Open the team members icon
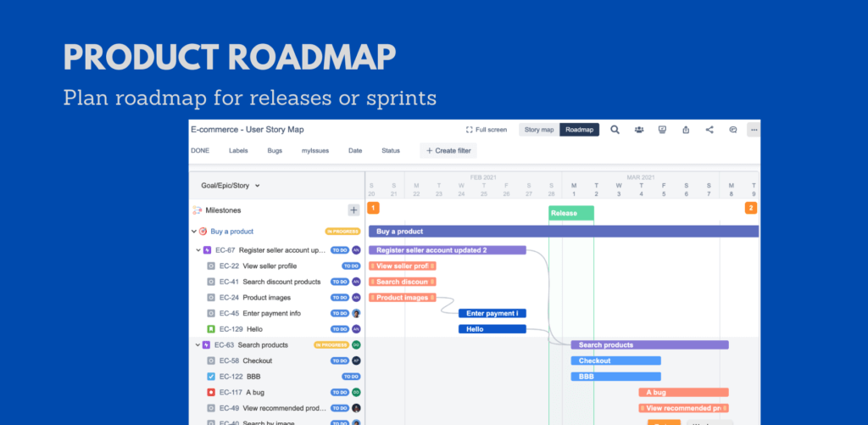This screenshot has height=425, width=868. click(x=639, y=130)
